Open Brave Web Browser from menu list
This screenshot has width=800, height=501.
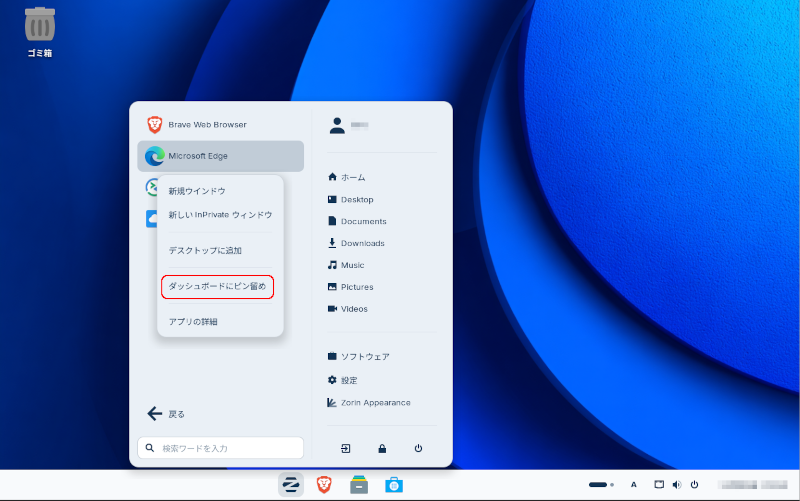(220, 124)
